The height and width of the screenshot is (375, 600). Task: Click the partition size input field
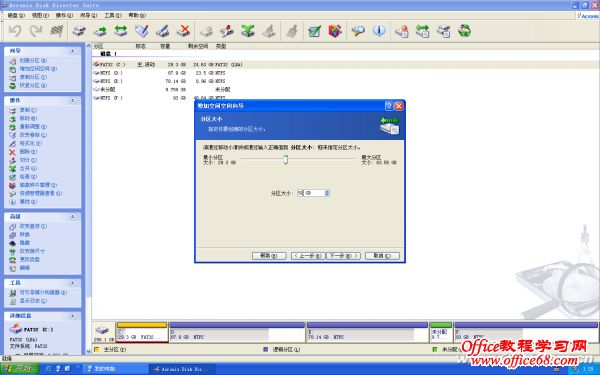311,193
